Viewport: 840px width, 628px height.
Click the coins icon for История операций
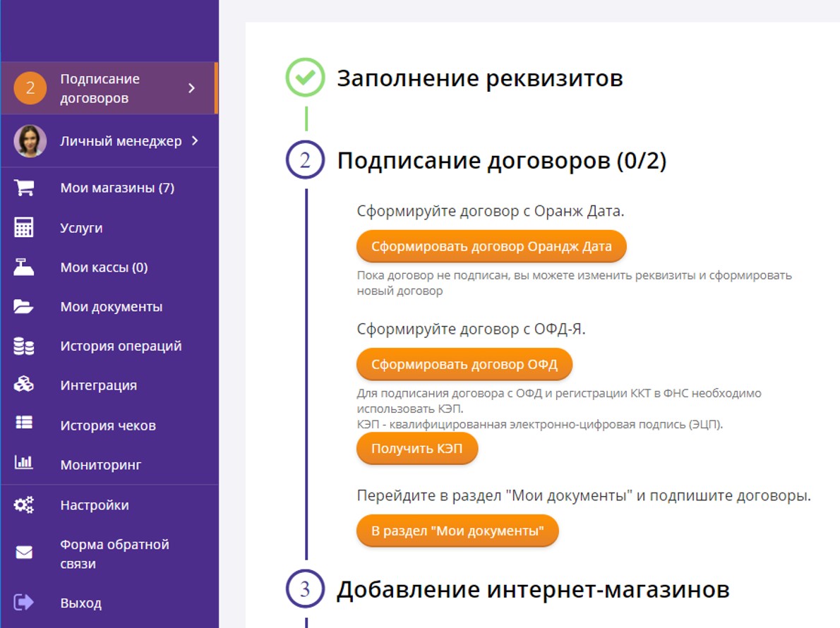(x=23, y=346)
